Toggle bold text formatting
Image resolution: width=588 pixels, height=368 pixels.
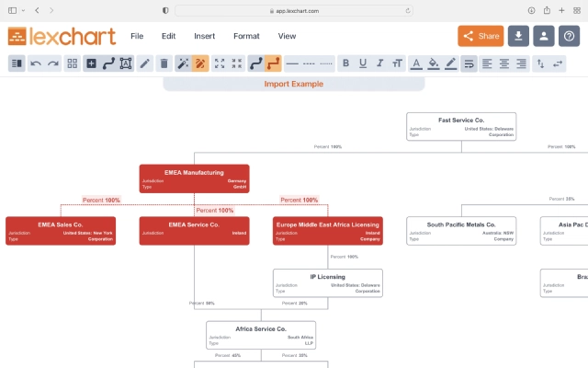point(345,63)
